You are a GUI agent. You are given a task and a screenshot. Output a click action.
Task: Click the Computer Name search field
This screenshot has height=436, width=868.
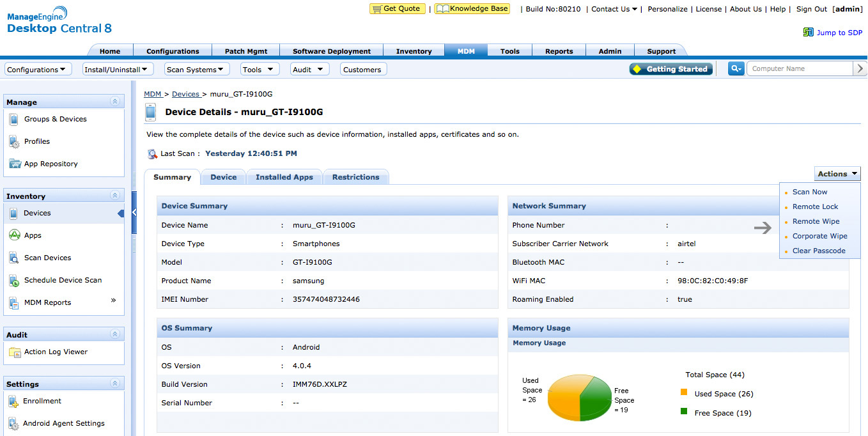800,68
